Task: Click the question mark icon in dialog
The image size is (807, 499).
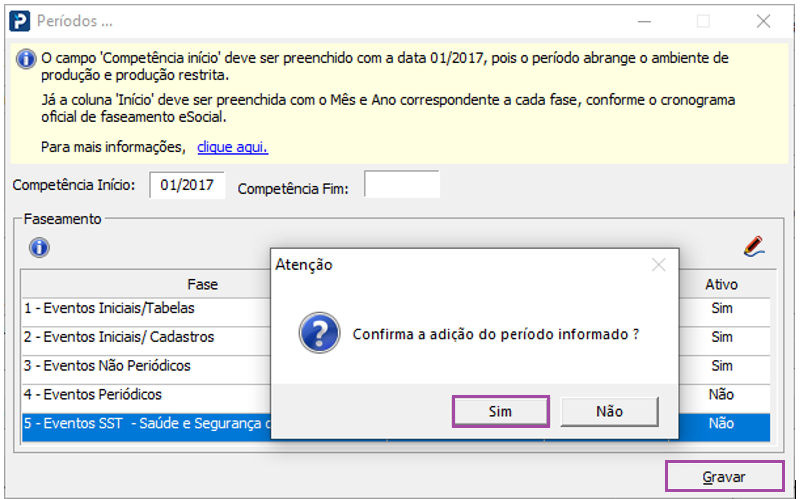Action: point(319,333)
